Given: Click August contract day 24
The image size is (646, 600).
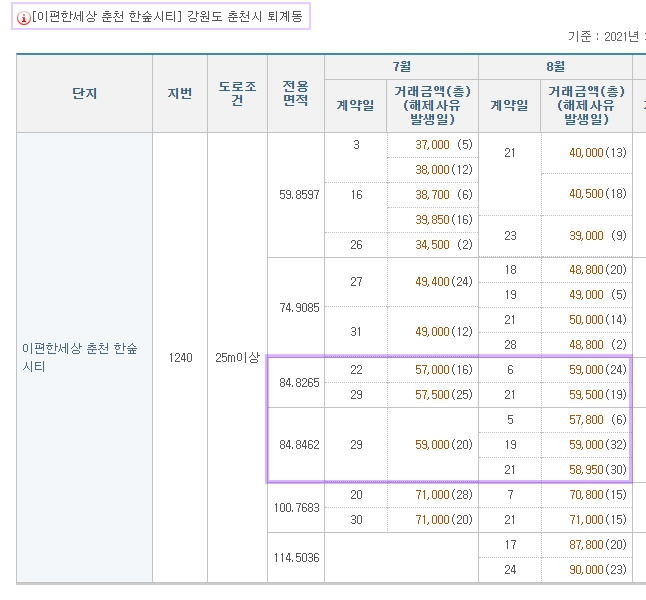Looking at the screenshot, I should (x=510, y=570).
